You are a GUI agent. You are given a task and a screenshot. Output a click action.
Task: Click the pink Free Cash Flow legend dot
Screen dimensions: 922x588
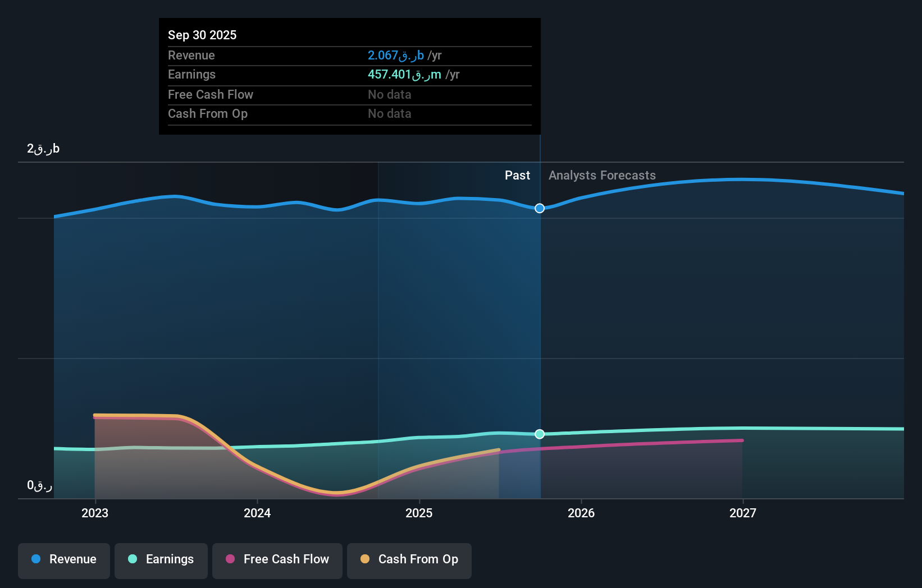pyautogui.click(x=230, y=560)
